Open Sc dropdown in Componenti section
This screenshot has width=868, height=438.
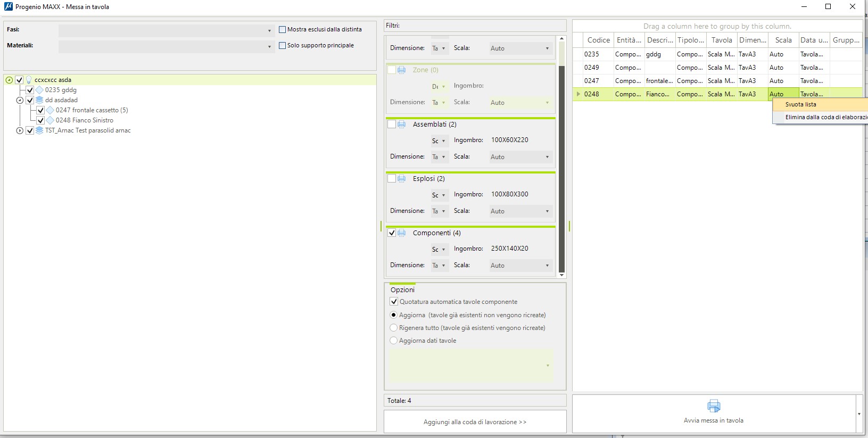click(x=439, y=249)
